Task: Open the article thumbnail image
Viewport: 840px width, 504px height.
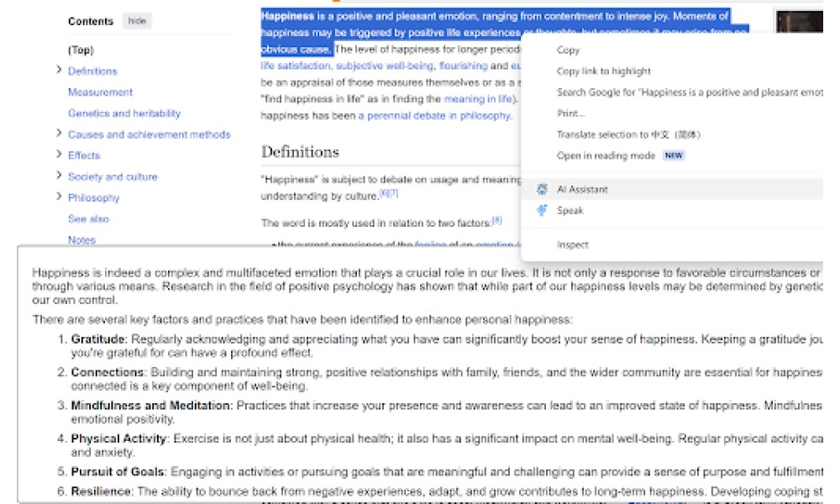Action: point(800,21)
